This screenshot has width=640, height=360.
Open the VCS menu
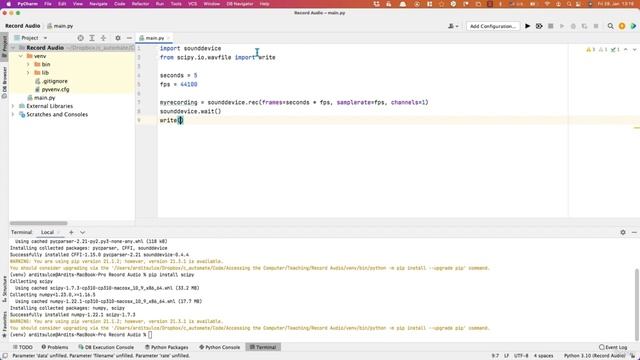tap(192, 4)
